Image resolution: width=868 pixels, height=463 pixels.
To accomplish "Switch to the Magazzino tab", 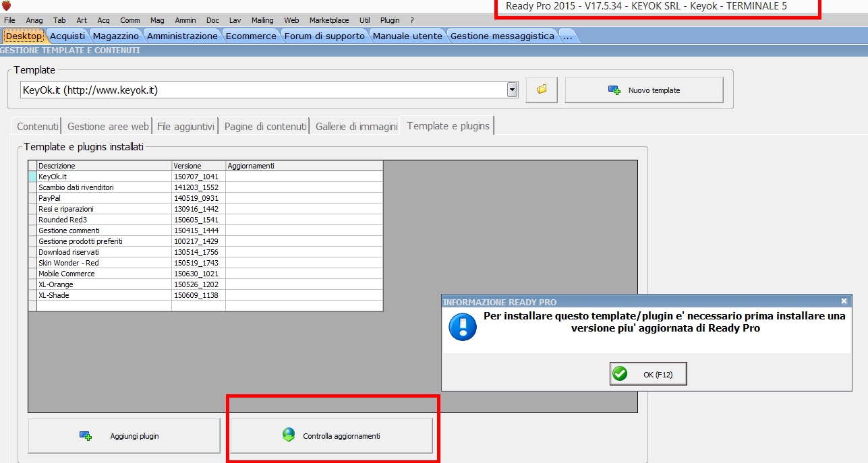I will pos(116,36).
